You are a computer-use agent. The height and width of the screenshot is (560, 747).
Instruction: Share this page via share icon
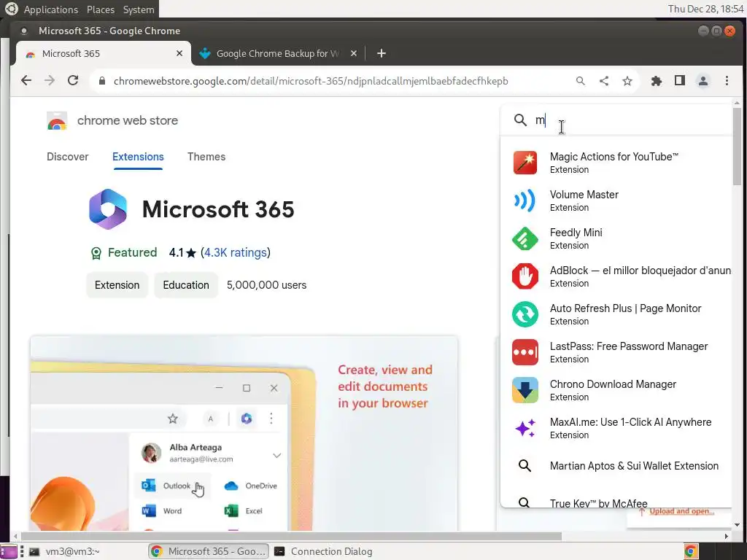pos(603,81)
